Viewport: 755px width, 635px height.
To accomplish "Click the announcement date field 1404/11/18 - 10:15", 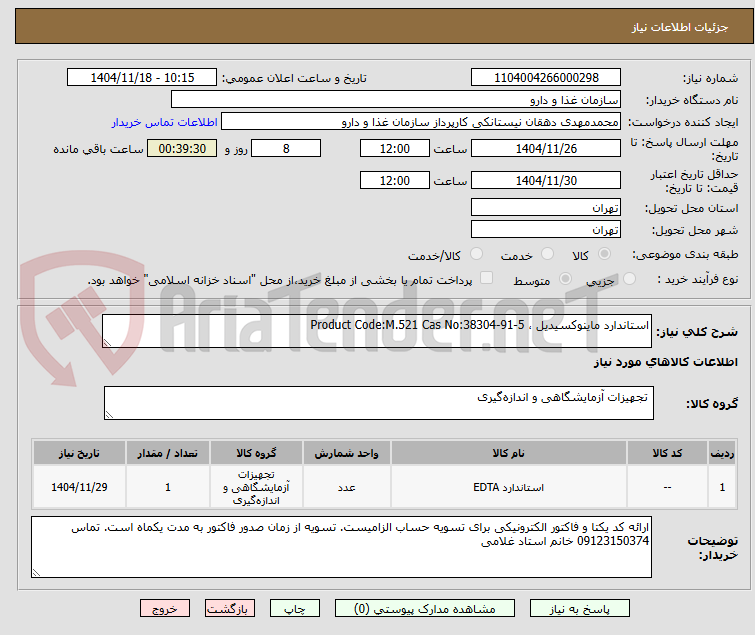I will (x=142, y=78).
